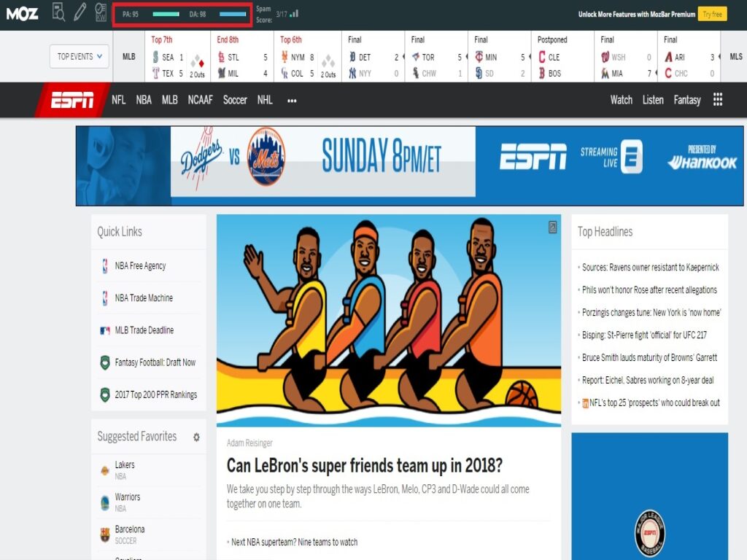
Task: Click the ESPN logo in navigation bar
Action: coord(72,100)
